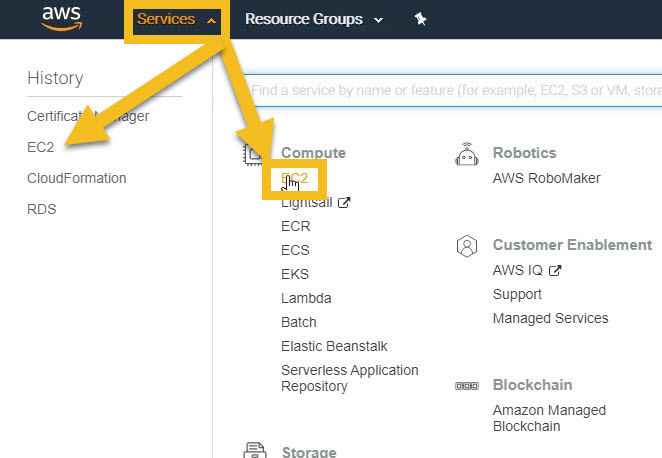662x458 pixels.
Task: Open EC2 from History list
Action: pyautogui.click(x=41, y=147)
